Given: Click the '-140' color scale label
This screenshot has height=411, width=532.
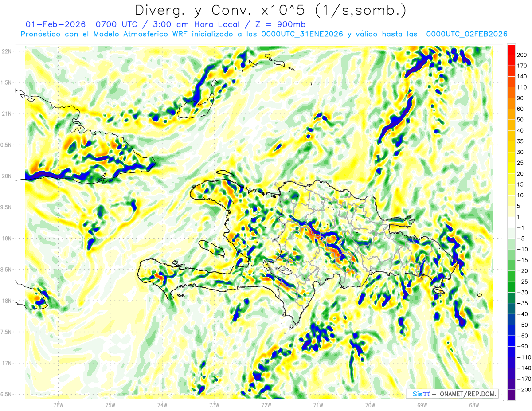Looking at the screenshot, I should (x=524, y=368).
